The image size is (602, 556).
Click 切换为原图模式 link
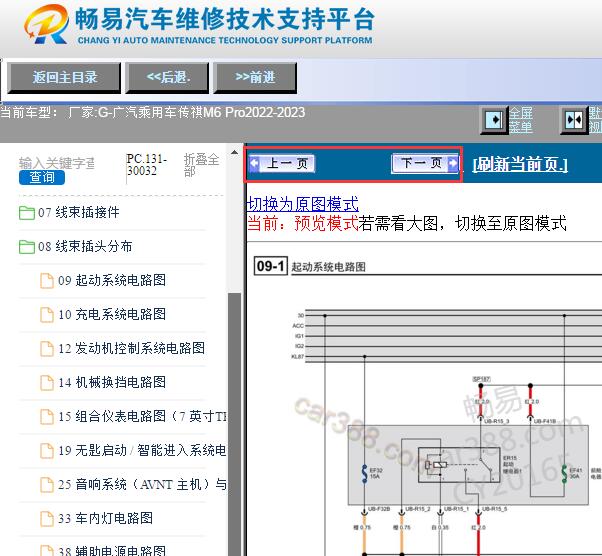pos(303,204)
